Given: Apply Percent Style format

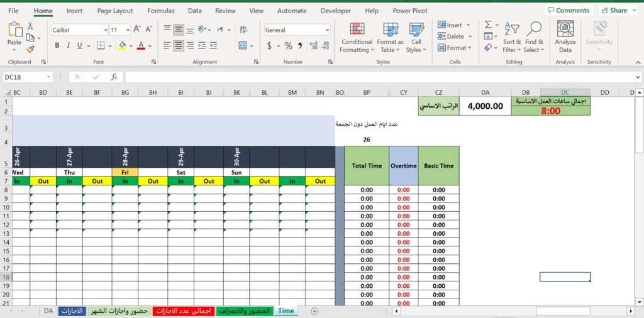Looking at the screenshot, I should [288, 45].
